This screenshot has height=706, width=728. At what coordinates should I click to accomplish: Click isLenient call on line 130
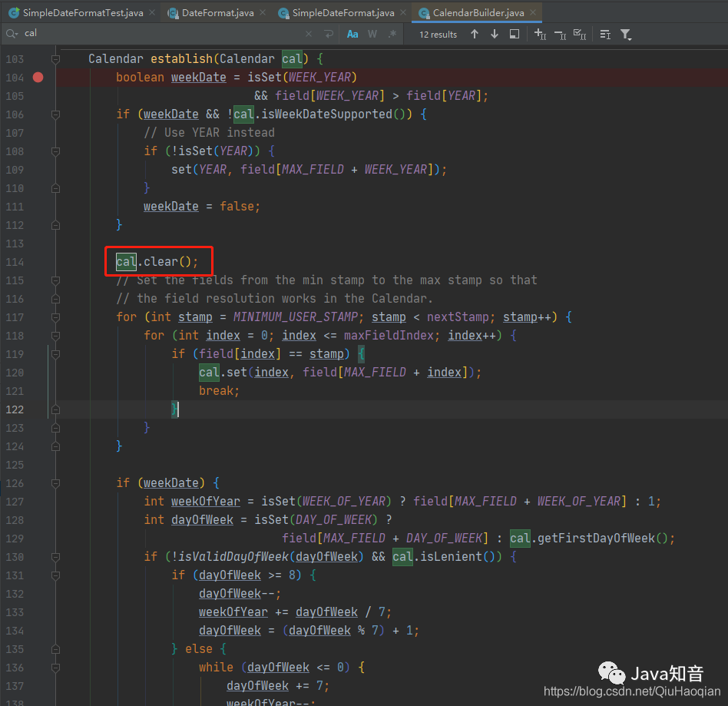(452, 557)
